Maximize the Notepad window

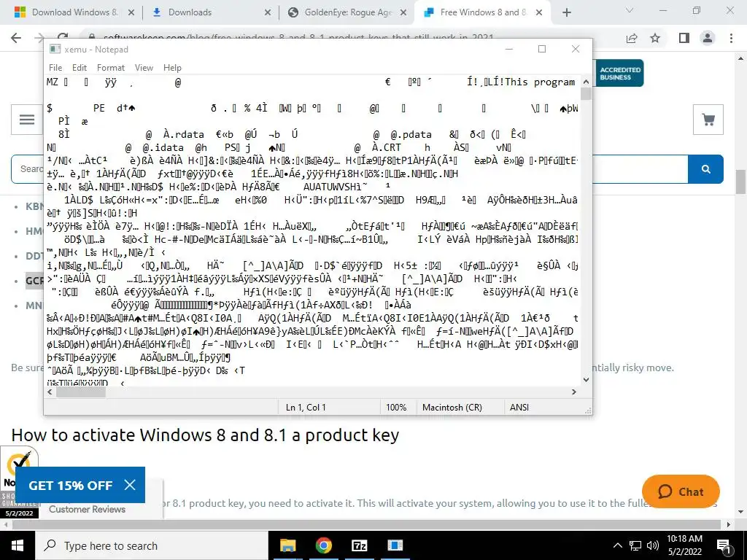(x=542, y=49)
